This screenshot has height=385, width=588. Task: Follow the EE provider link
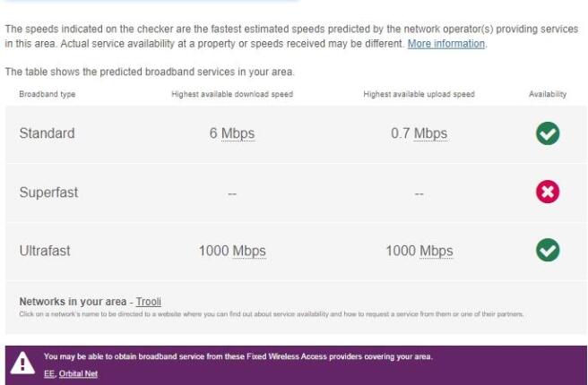(48, 373)
